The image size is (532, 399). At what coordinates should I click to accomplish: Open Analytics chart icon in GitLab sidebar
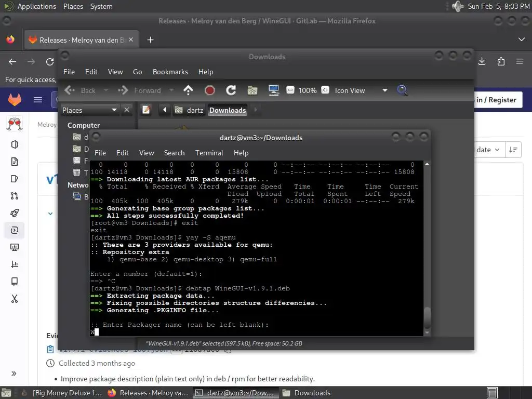click(14, 264)
